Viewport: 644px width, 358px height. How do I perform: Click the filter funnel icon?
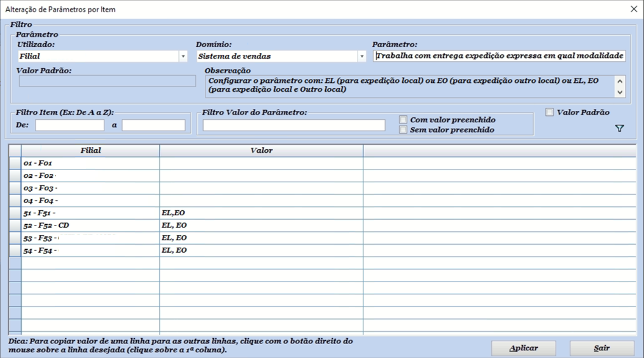click(619, 129)
